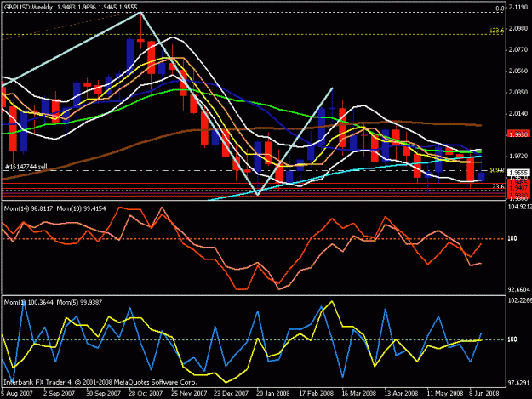Screen dimensions: 532x399
Task: Select the #16147744 sell order label
Action: coord(26,167)
